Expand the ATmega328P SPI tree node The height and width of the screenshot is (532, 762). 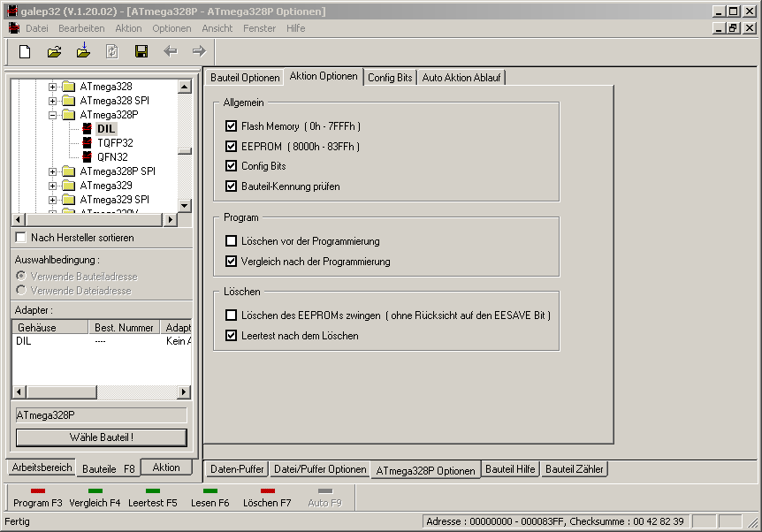pos(52,171)
